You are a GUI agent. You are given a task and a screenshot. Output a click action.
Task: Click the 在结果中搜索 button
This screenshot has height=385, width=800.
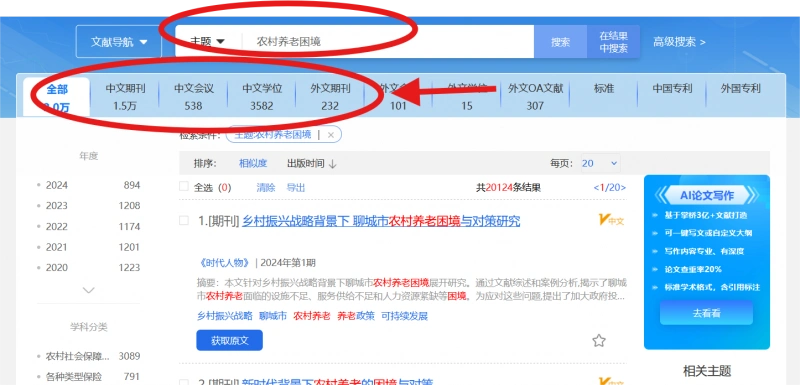click(613, 42)
